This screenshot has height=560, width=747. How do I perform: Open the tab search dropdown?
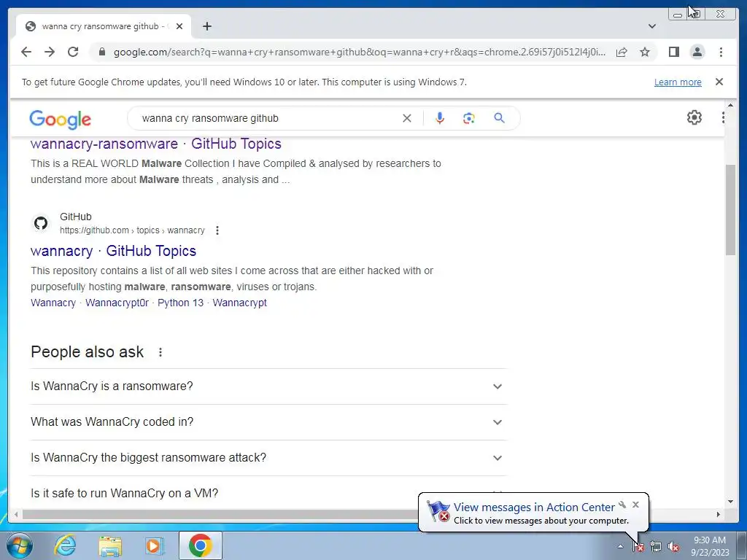pyautogui.click(x=652, y=26)
